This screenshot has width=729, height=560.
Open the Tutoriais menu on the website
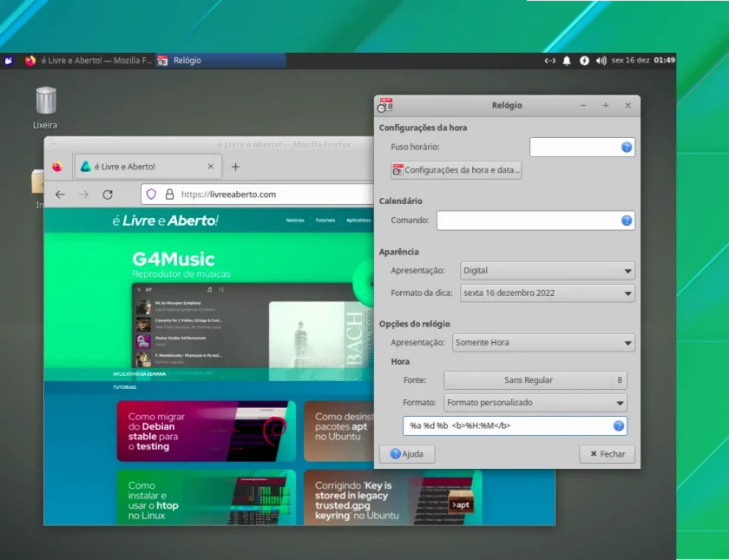click(x=325, y=221)
